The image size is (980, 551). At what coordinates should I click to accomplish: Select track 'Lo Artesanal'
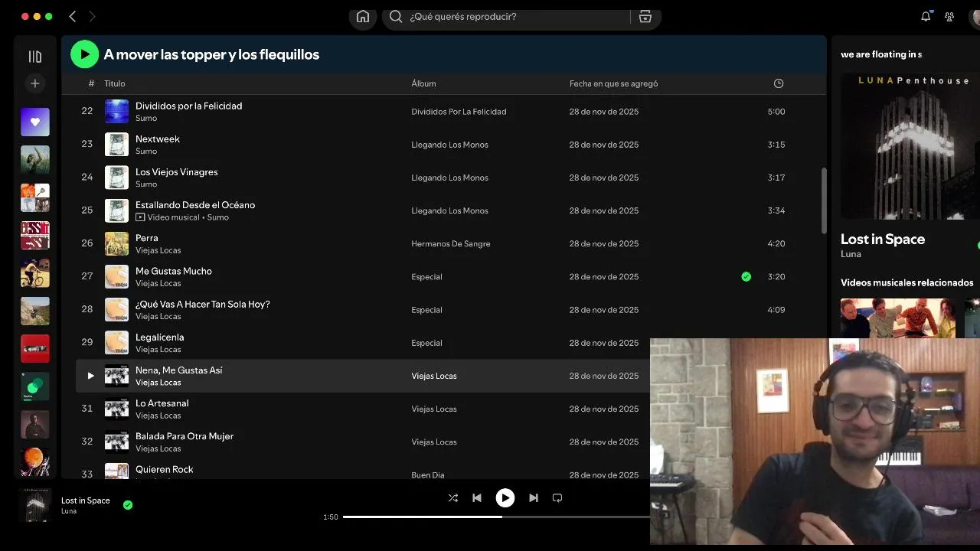[x=162, y=403]
